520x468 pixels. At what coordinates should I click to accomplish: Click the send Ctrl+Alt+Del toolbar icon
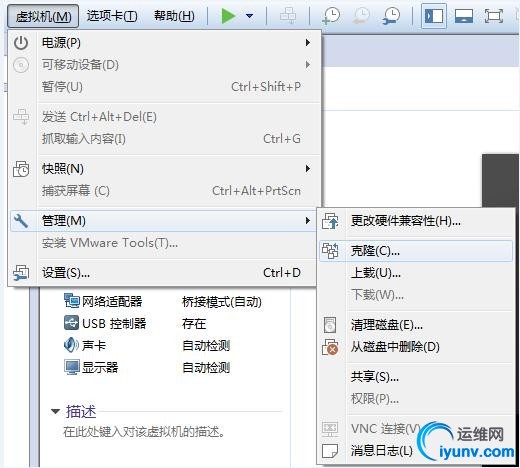tap(288, 16)
